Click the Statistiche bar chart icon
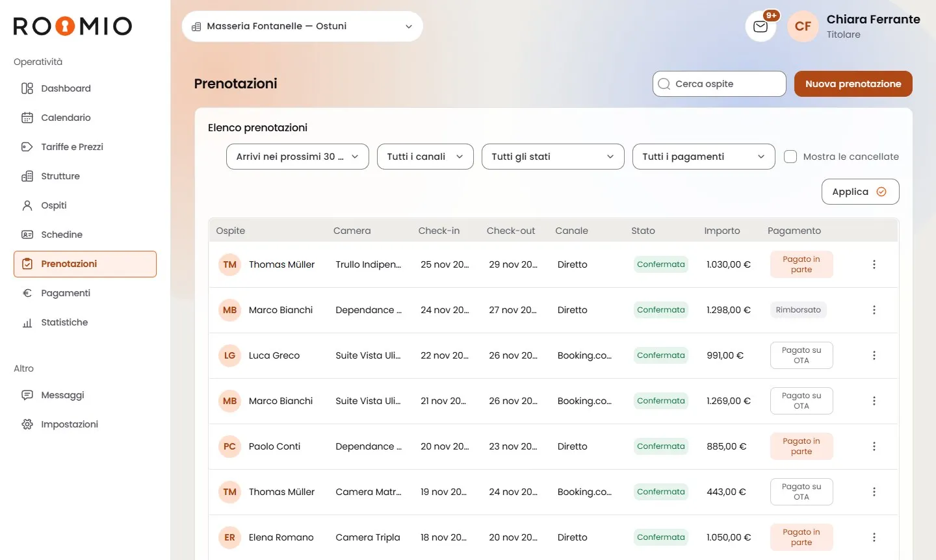Screen dimensions: 936x560 click(27, 322)
